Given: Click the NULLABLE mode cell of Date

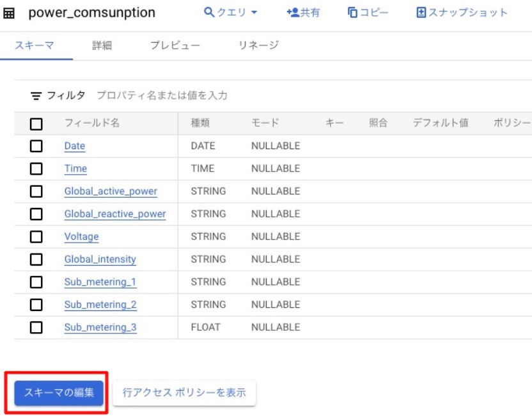Looking at the screenshot, I should 276,146.
